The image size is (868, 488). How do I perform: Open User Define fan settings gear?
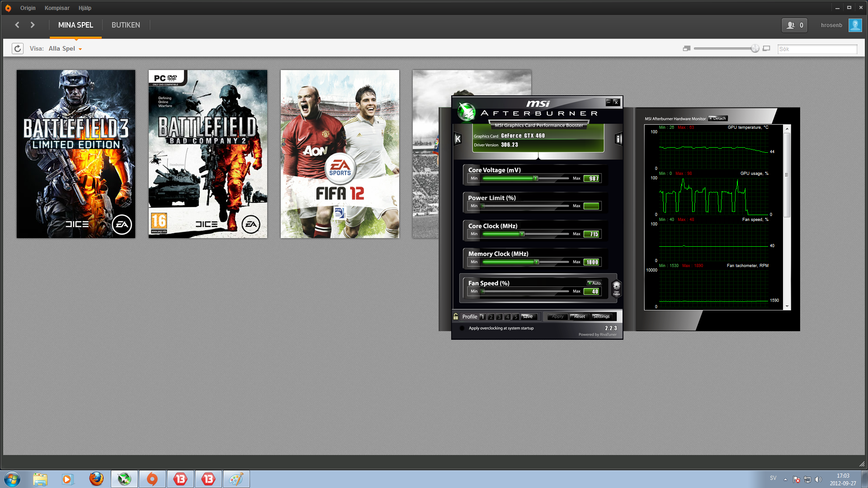tap(616, 288)
